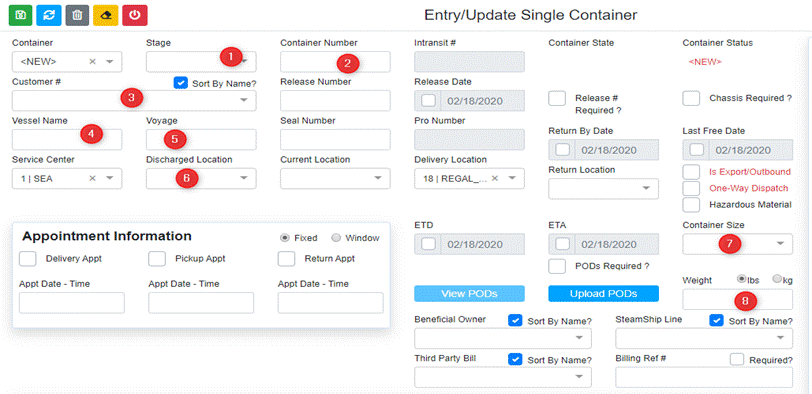Click the Appointment Information heading
The width and height of the screenshot is (812, 394).
[x=107, y=236]
